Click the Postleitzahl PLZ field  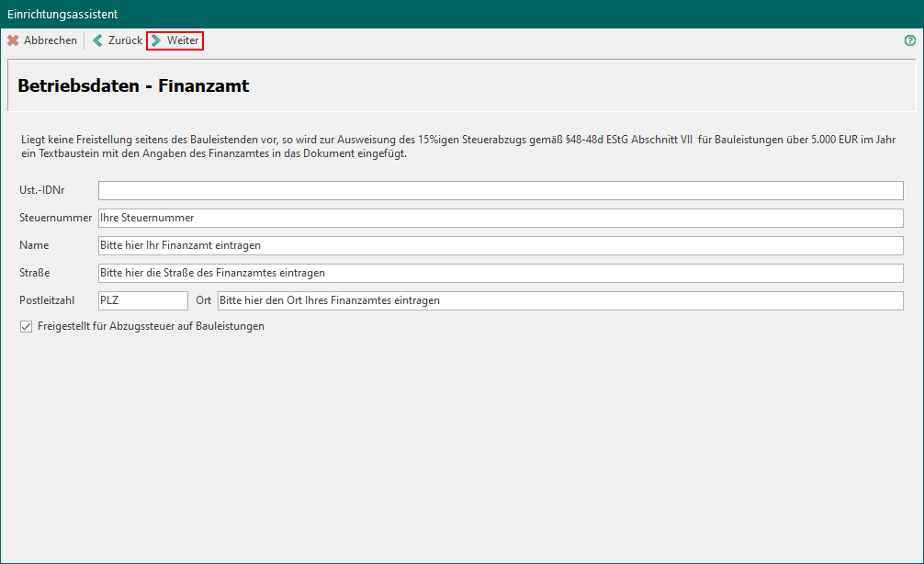click(143, 300)
